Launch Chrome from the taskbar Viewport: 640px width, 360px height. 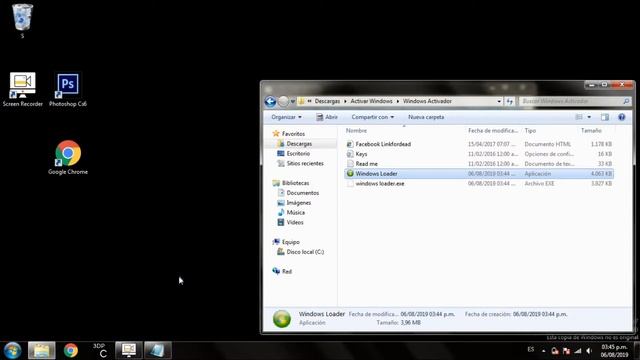click(x=71, y=351)
